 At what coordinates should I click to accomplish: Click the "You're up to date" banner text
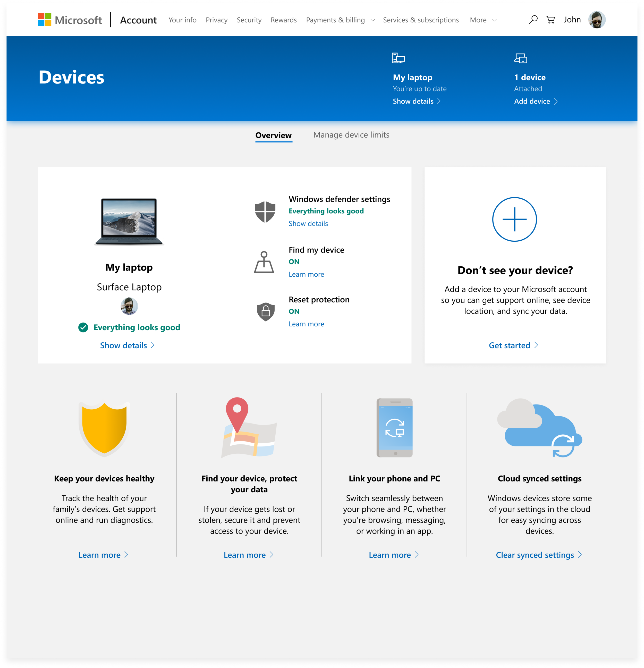pyautogui.click(x=419, y=89)
